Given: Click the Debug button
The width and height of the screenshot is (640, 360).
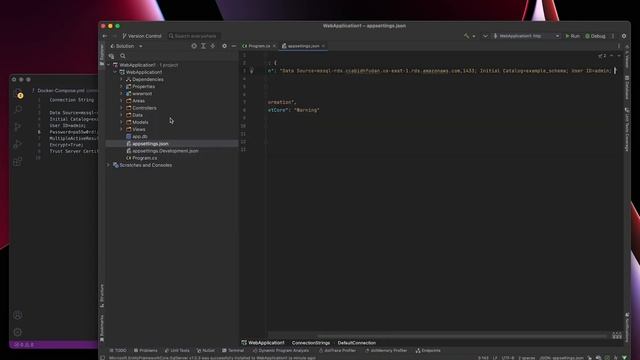Looking at the screenshot, I should (x=596, y=36).
